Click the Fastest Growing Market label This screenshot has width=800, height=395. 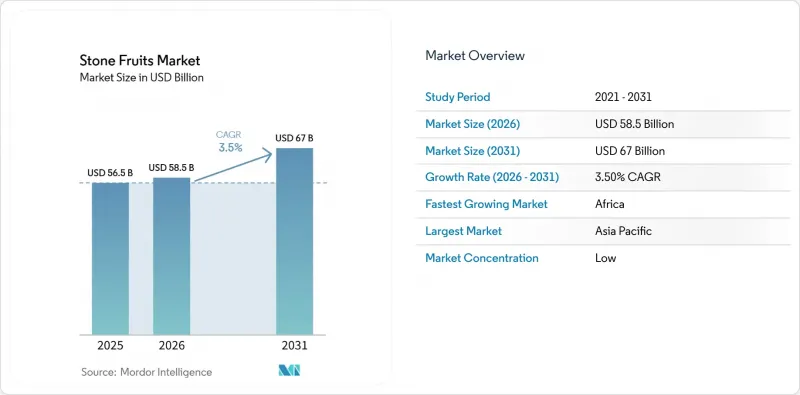point(486,204)
